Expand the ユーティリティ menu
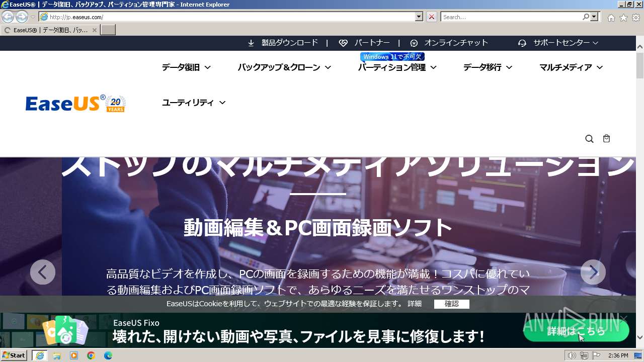The height and width of the screenshot is (362, 644). click(x=193, y=103)
